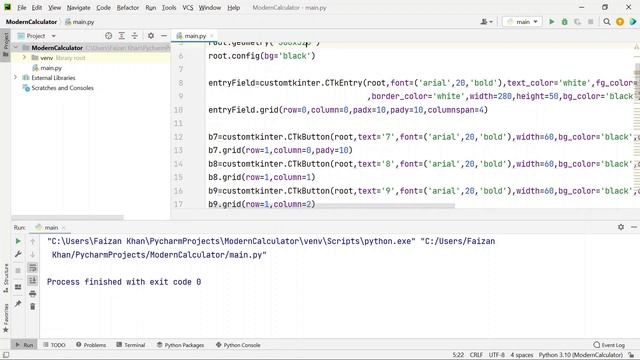
Task: Run with coverage toolbar icon
Action: (x=577, y=22)
